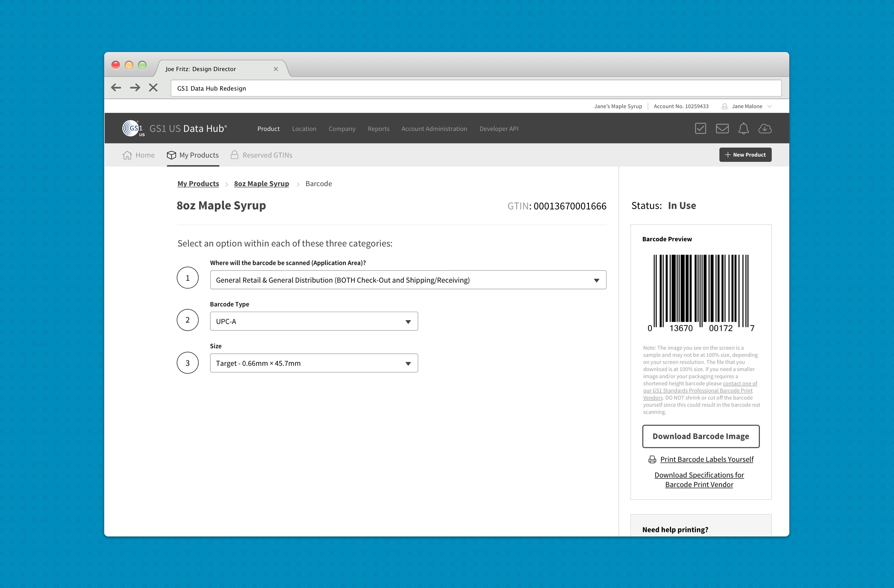Open the Account Administration menu

tap(434, 129)
